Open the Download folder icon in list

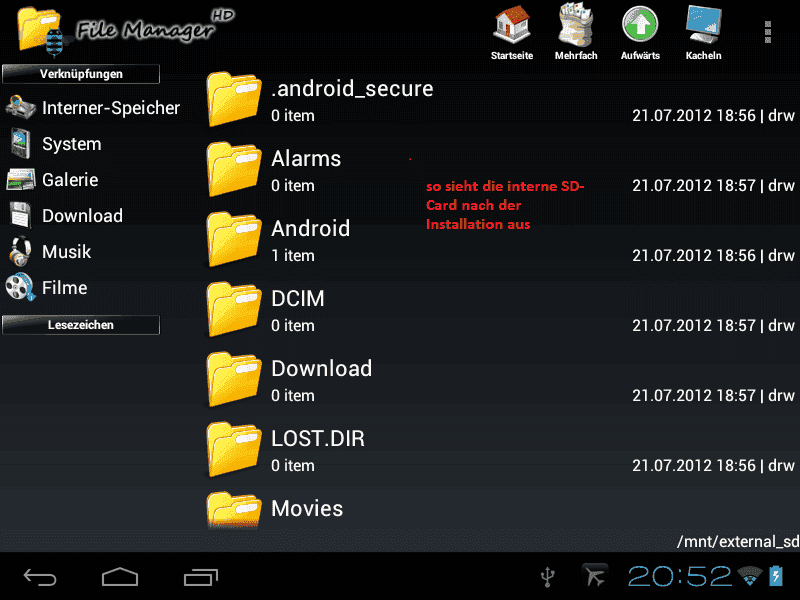pyautogui.click(x=234, y=379)
